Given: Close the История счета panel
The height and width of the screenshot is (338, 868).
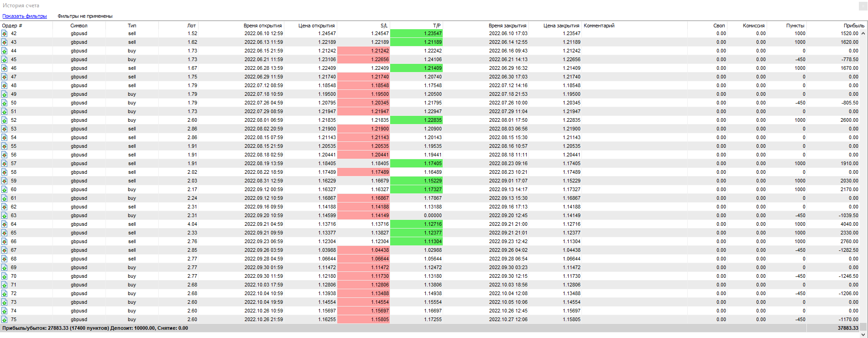Looking at the screenshot, I should 863,5.
